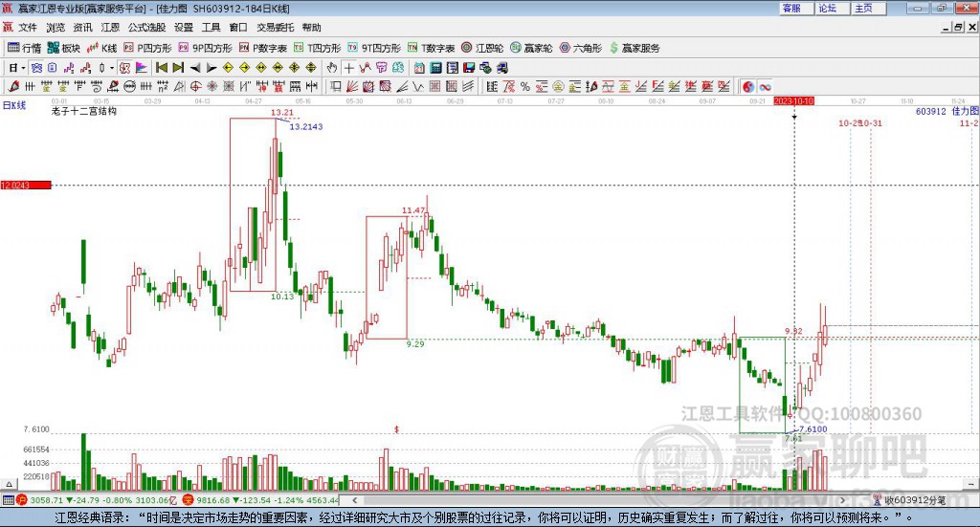Screen dimensions: 980x527
Task: Collapse the volume panel with up-arrow button
Action: [x=9, y=484]
